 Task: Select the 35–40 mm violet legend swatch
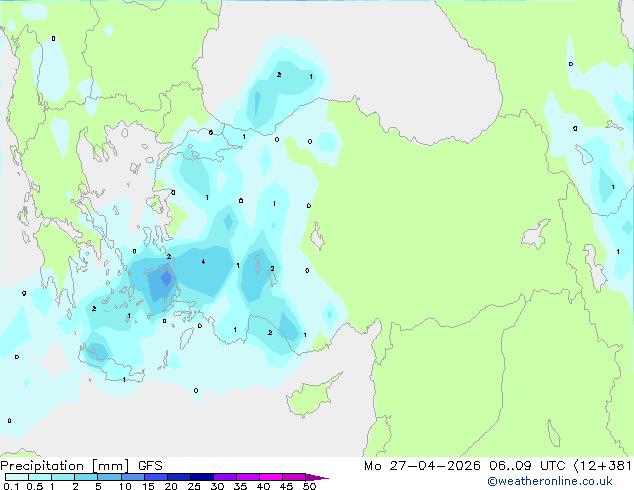(x=248, y=477)
